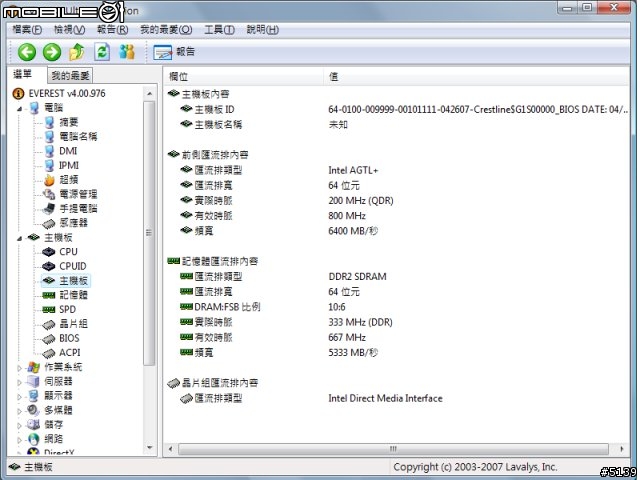Click the Intel Direct Media Interface value
This screenshot has width=640, height=480.
(385, 398)
